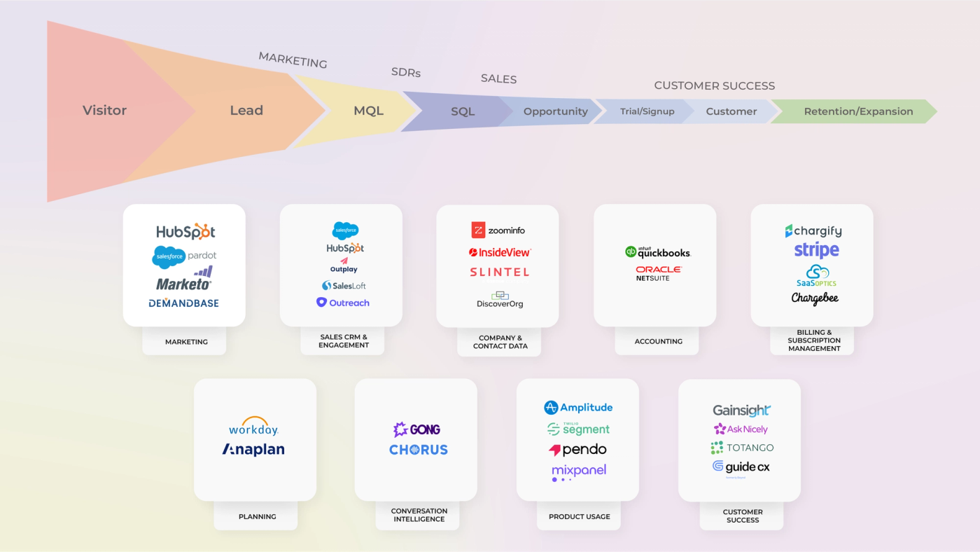Click the Marketo logo
This screenshot has height=552, width=980.
184,279
